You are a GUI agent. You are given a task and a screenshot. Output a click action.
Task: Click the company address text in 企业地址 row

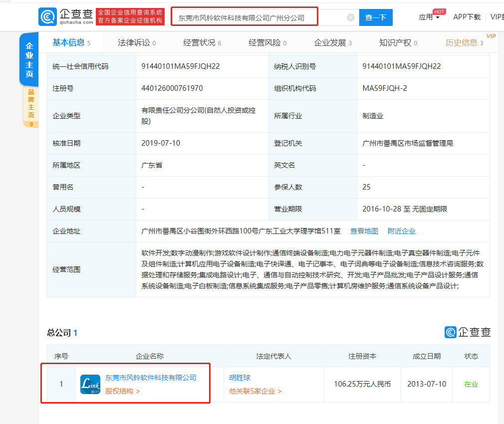coord(241,231)
